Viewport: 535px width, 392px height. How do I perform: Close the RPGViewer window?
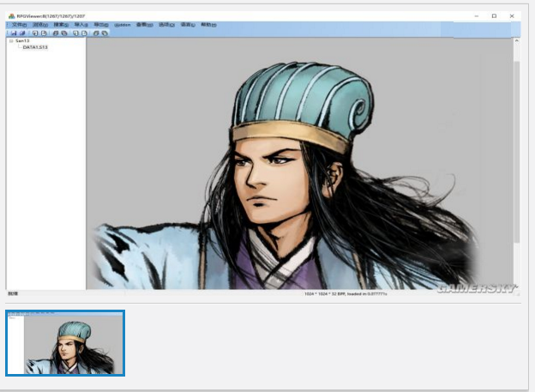512,16
